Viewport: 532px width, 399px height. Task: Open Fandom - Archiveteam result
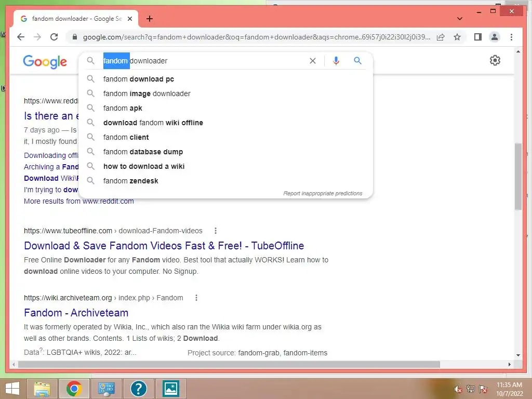point(76,313)
